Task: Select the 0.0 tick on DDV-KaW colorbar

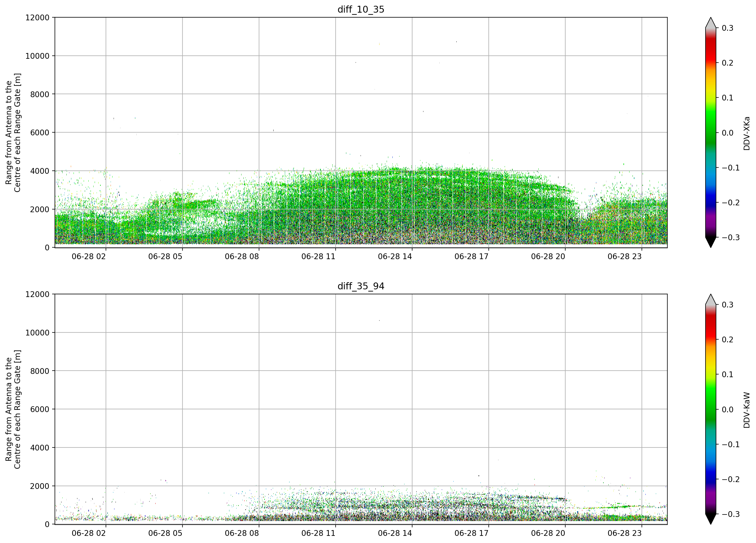Action: tap(728, 410)
